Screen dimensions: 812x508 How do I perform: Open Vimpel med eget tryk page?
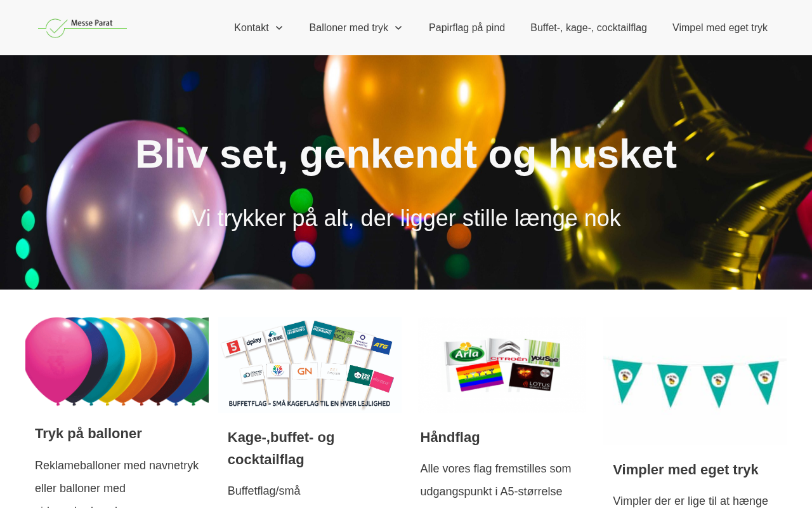pyautogui.click(x=720, y=28)
